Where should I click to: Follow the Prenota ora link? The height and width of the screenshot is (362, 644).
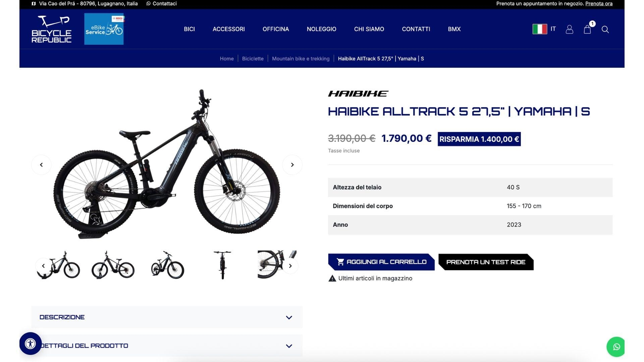pos(599,4)
